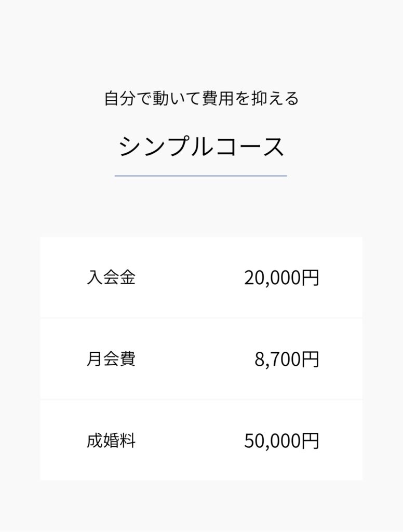Click the 円 symbol after 50,000

pyautogui.click(x=310, y=441)
